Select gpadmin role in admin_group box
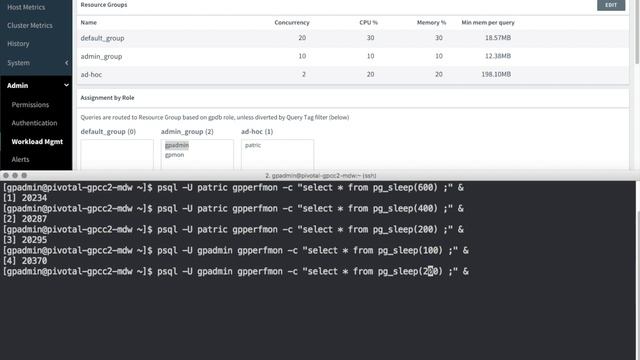 tap(177, 145)
